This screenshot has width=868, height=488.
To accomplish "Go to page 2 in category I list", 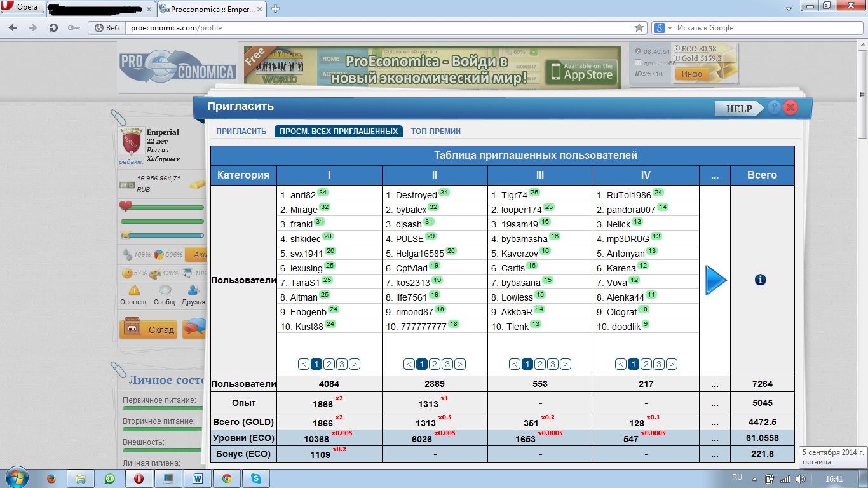I will tap(329, 364).
